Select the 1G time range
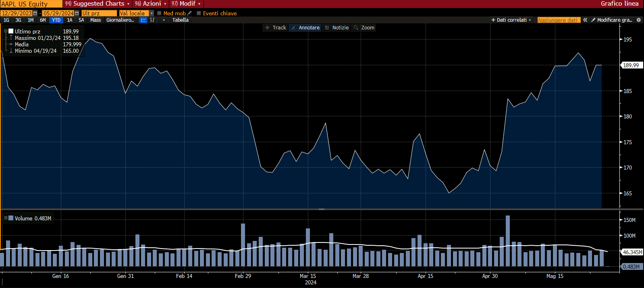Image resolution: width=644 pixels, height=288 pixels. pyautogui.click(x=6, y=20)
